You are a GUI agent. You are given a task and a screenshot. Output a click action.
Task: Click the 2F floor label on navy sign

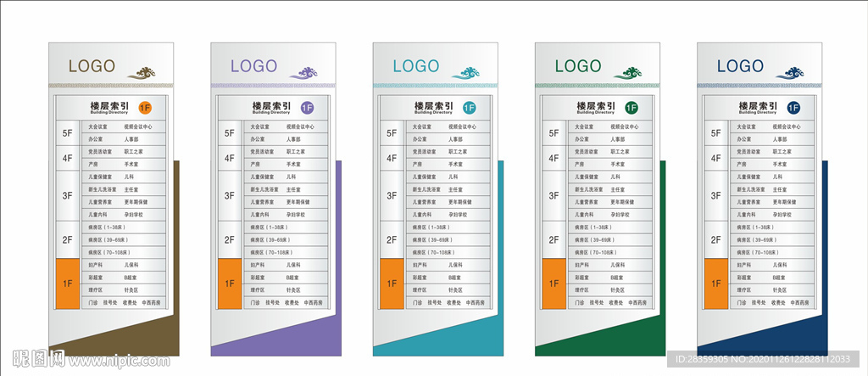[716, 240]
